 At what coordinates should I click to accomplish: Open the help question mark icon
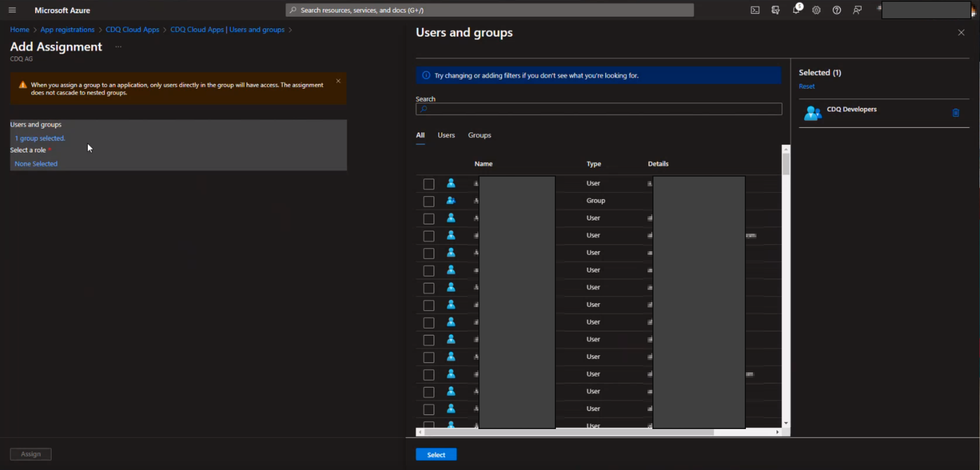click(837, 10)
